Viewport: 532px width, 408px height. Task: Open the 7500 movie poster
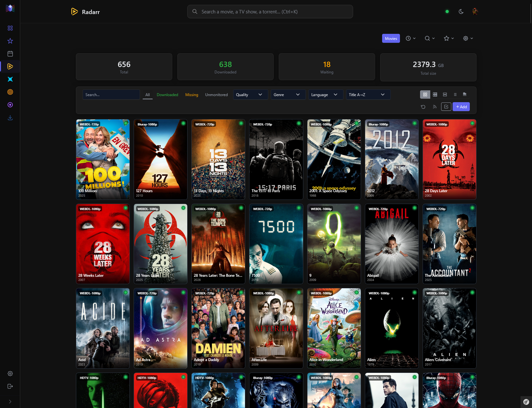[x=276, y=244]
